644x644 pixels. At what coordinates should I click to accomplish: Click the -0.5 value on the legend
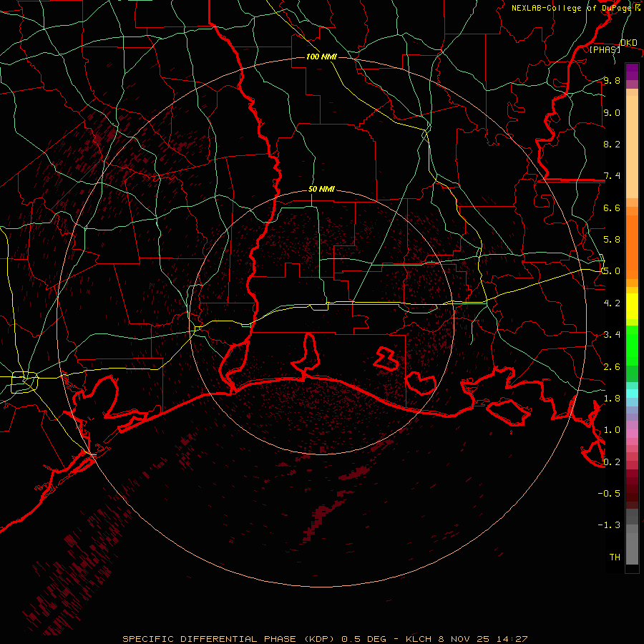point(609,494)
